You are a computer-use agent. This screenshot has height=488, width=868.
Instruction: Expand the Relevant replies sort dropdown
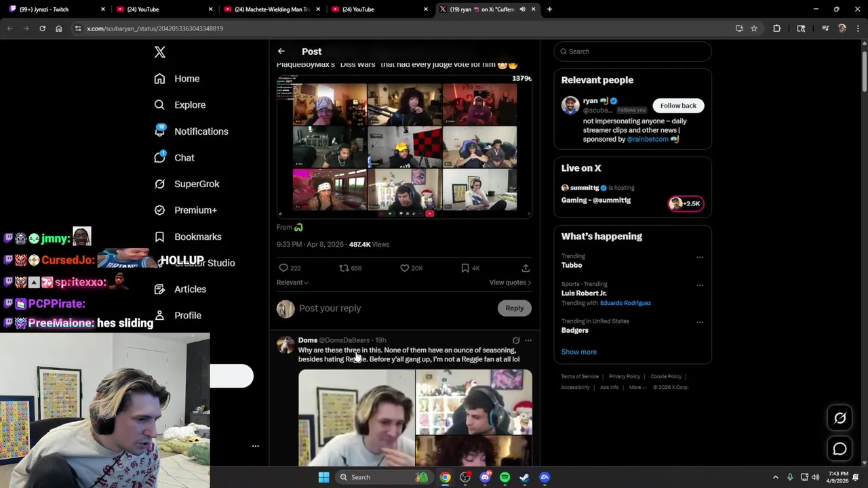point(292,283)
